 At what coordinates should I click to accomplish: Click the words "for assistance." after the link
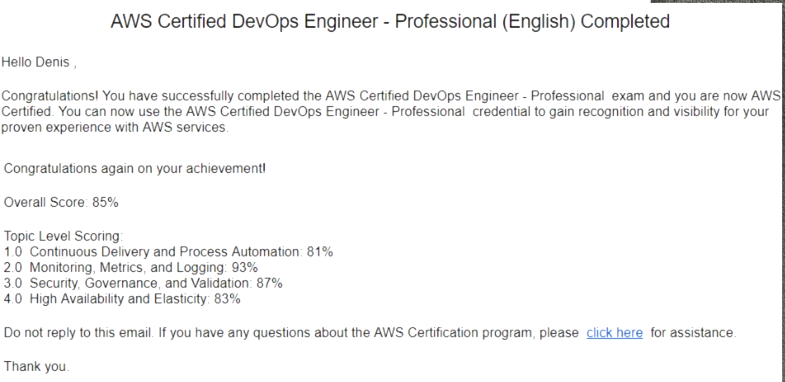tap(693, 332)
